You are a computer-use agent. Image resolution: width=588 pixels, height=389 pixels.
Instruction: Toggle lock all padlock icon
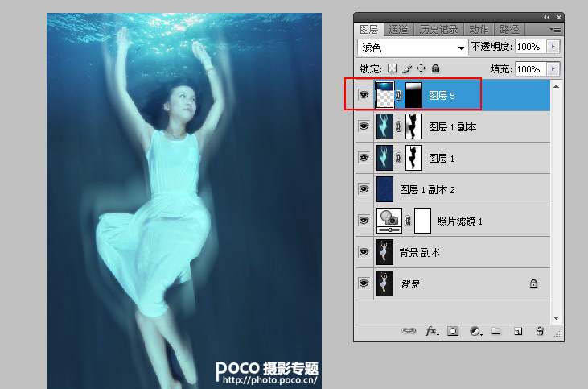point(435,68)
